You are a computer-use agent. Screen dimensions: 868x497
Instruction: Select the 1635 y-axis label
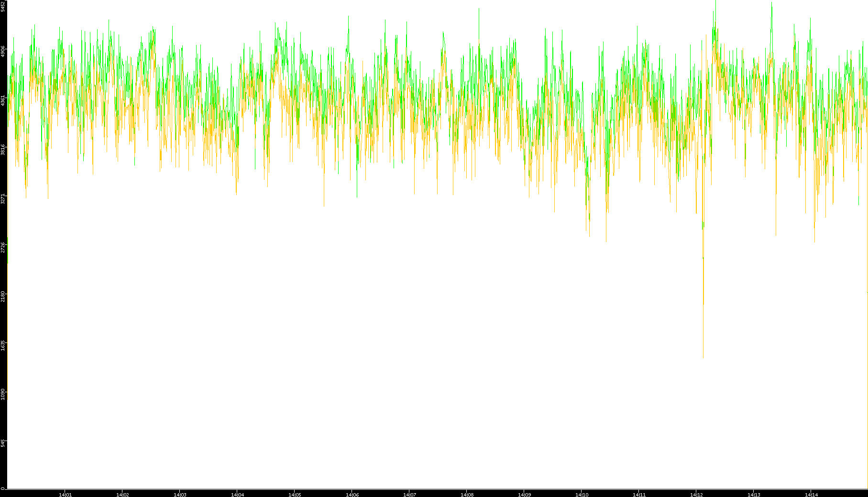coord(3,345)
